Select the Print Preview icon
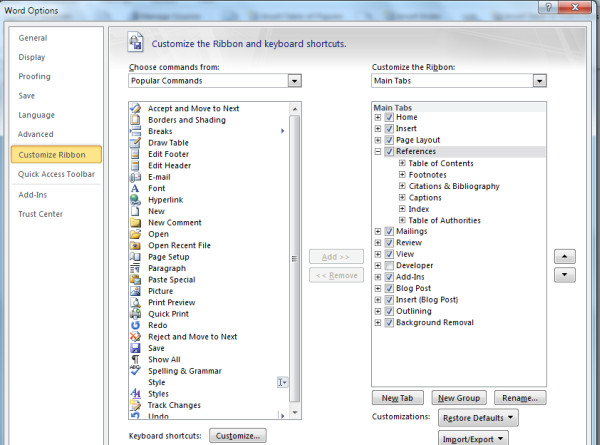The width and height of the screenshot is (600, 445). (x=135, y=303)
